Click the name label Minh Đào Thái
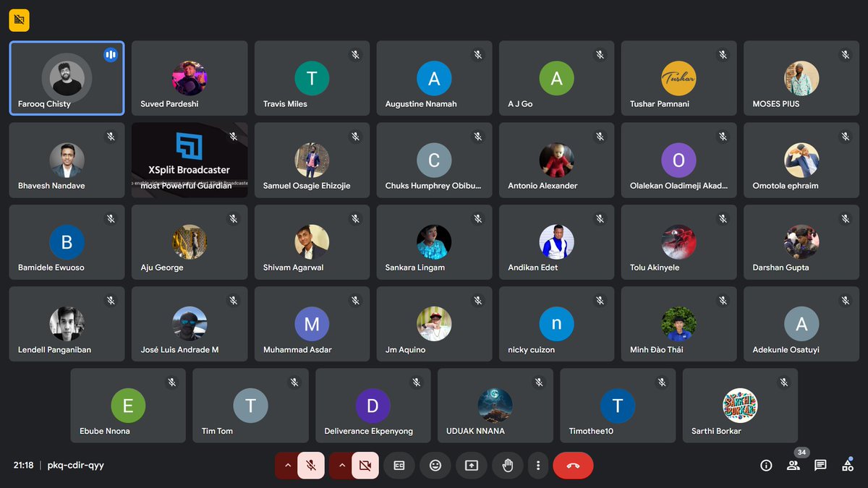 tap(657, 350)
